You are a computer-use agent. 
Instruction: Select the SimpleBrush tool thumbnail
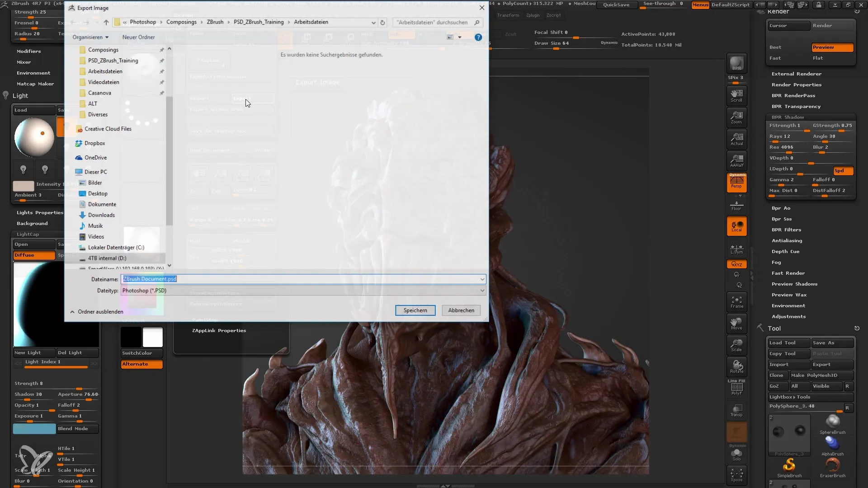(x=789, y=467)
